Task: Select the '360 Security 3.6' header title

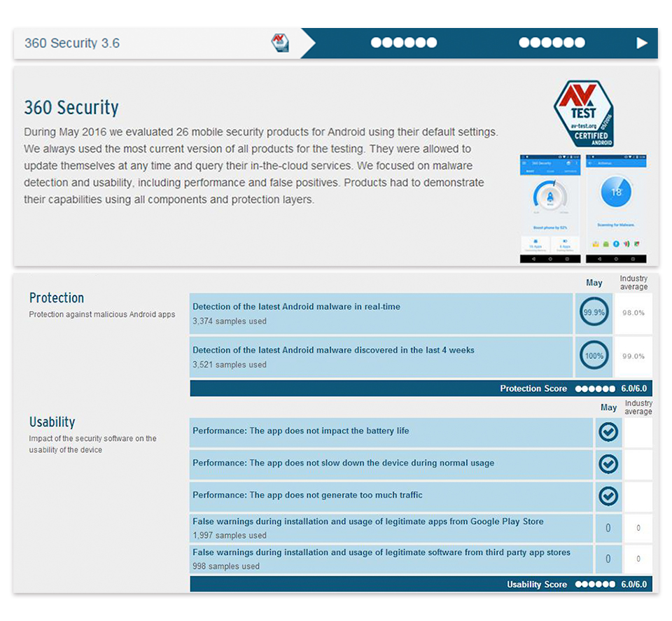Action: pyautogui.click(x=72, y=43)
